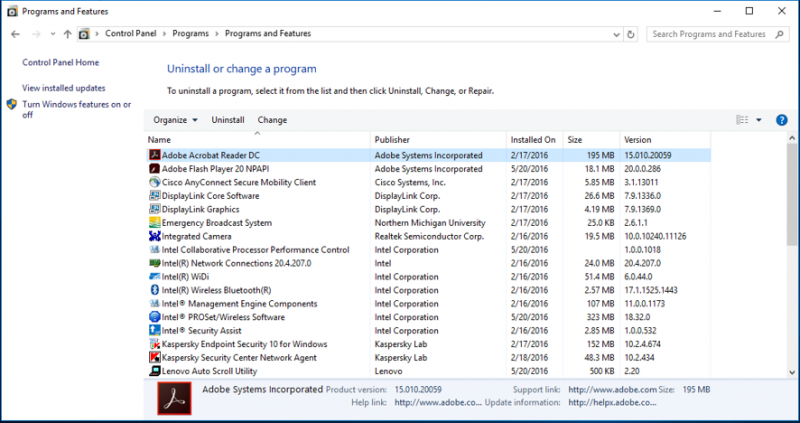
Task: Click the Kaspersky Endpoint Security icon
Action: 155,344
